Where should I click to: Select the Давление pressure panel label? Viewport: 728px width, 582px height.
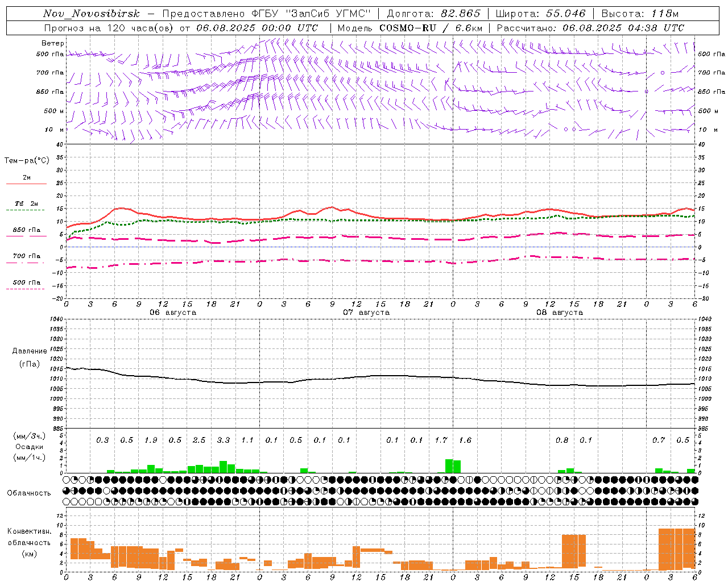(30, 351)
